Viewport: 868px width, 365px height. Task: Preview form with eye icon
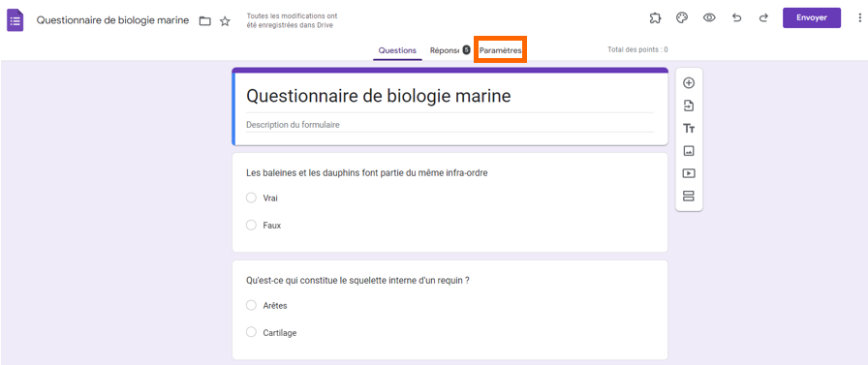(709, 17)
